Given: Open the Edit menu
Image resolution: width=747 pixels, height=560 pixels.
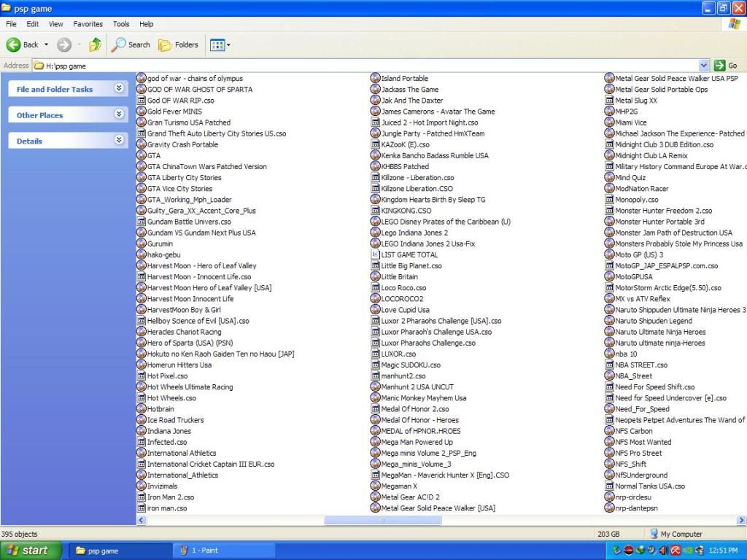Looking at the screenshot, I should pos(32,24).
